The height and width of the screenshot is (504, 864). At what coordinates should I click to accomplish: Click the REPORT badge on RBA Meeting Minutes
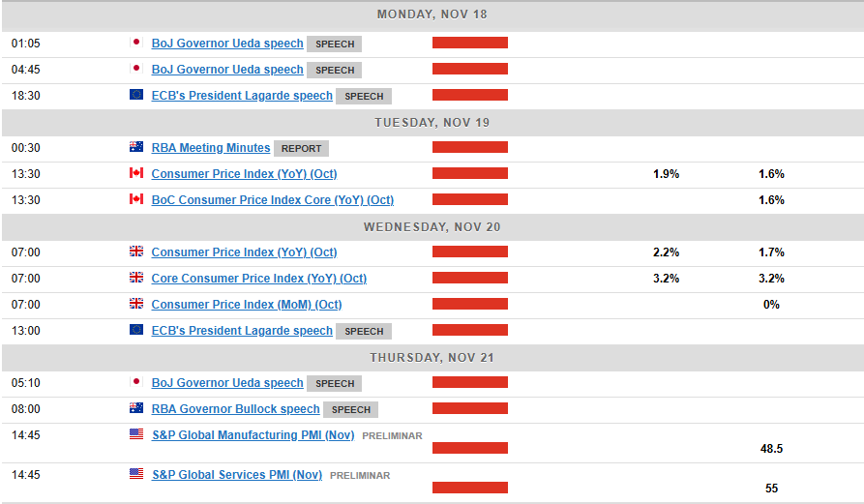coord(302,149)
